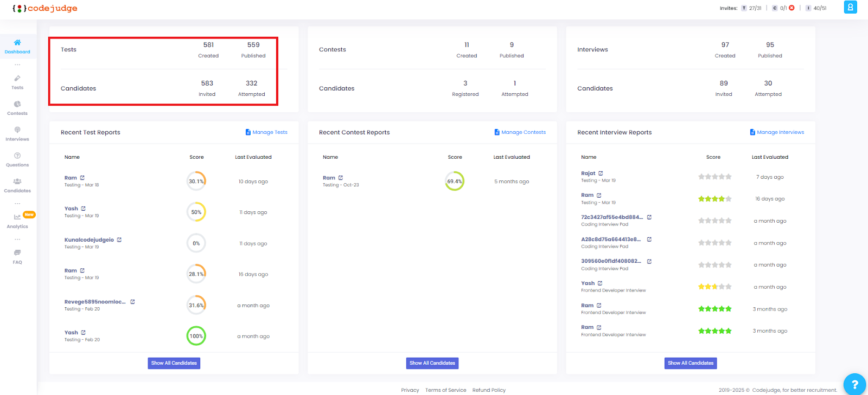The image size is (868, 395).
Task: Open external link icon beside Kunalcodejudgeio
Action: pyautogui.click(x=119, y=239)
